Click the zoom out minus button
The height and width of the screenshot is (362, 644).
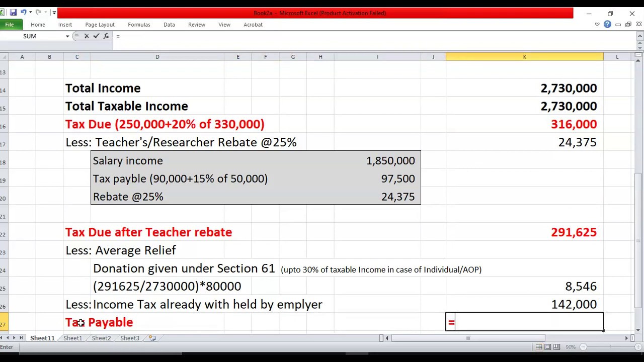(583, 347)
